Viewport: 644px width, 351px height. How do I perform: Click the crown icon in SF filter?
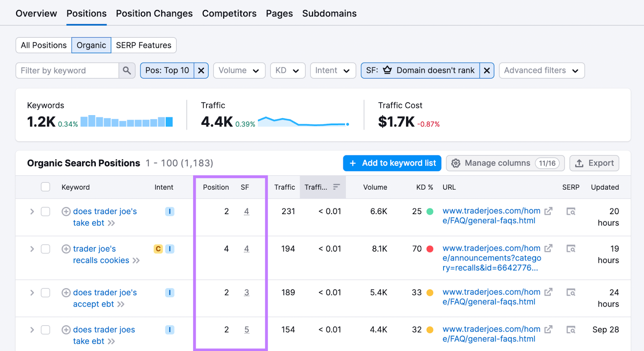[x=387, y=70]
